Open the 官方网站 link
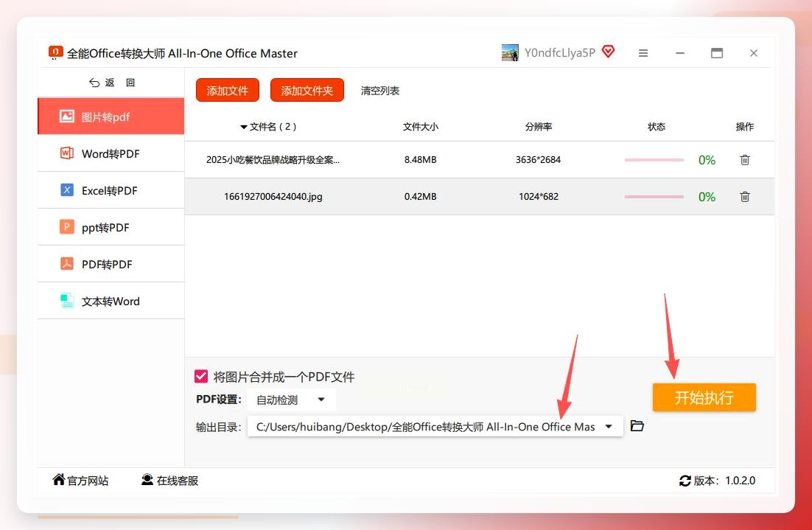812x530 pixels. [88, 481]
